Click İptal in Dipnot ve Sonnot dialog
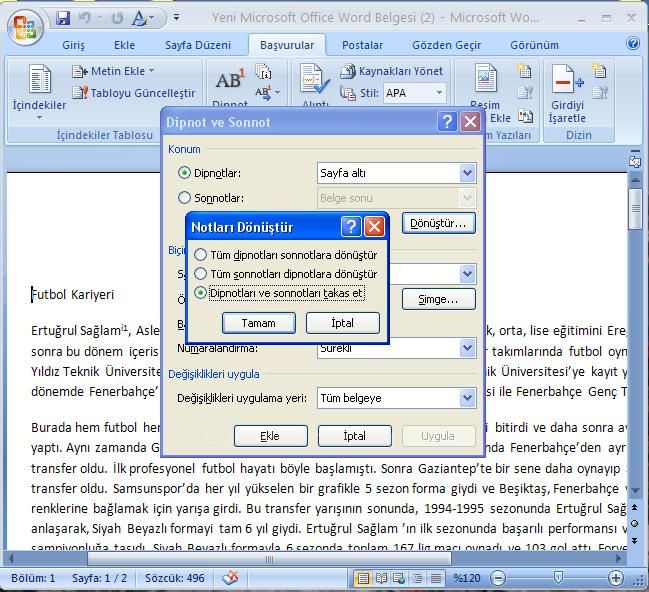Image resolution: width=649 pixels, height=592 pixels. pos(355,436)
